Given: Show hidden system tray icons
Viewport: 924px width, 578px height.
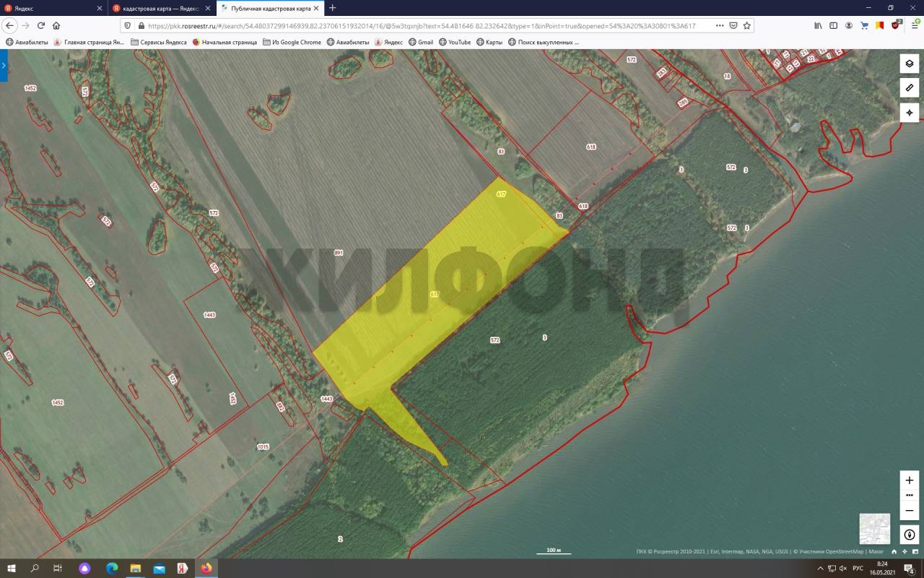Looking at the screenshot, I should pos(820,568).
